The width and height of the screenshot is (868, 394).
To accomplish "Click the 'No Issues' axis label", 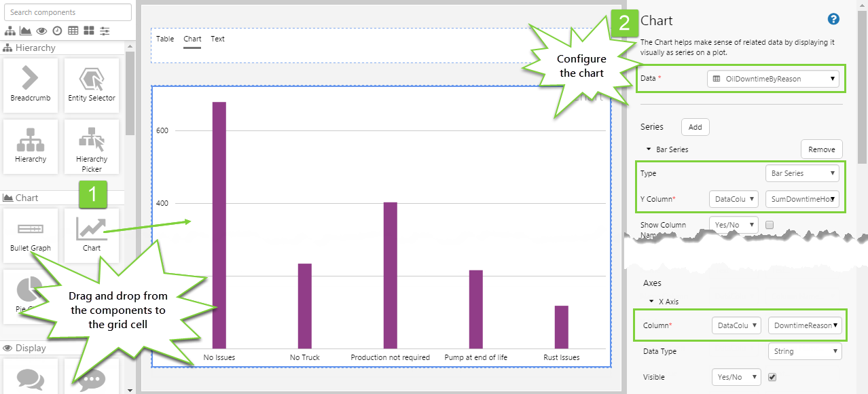I will (x=219, y=357).
